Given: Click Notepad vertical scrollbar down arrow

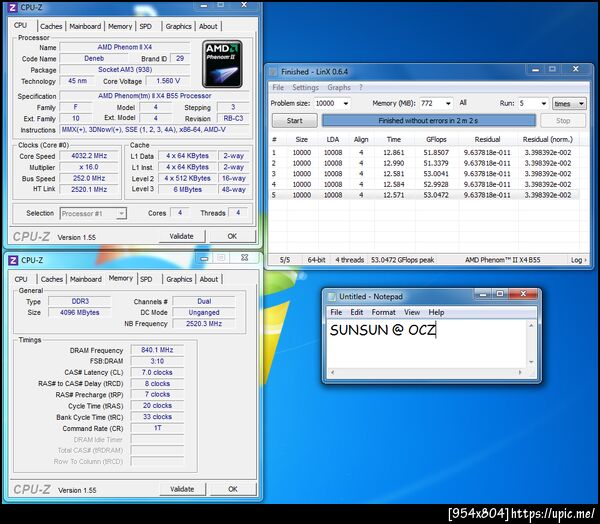Looking at the screenshot, I should pyautogui.click(x=531, y=362).
